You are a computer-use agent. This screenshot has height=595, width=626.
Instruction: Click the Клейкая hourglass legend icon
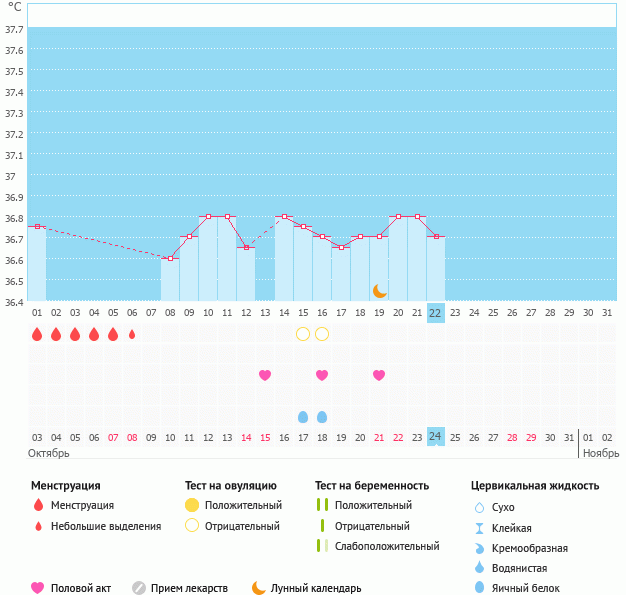click(x=480, y=528)
